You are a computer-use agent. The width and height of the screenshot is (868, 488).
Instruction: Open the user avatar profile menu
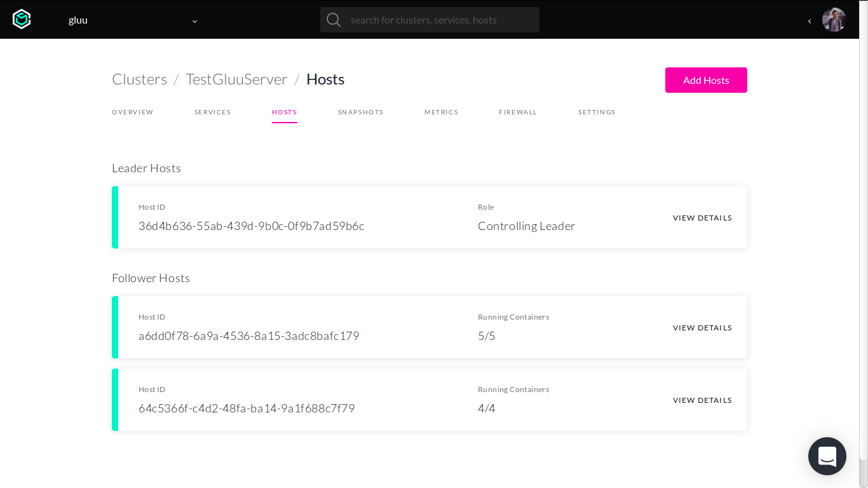(x=834, y=20)
